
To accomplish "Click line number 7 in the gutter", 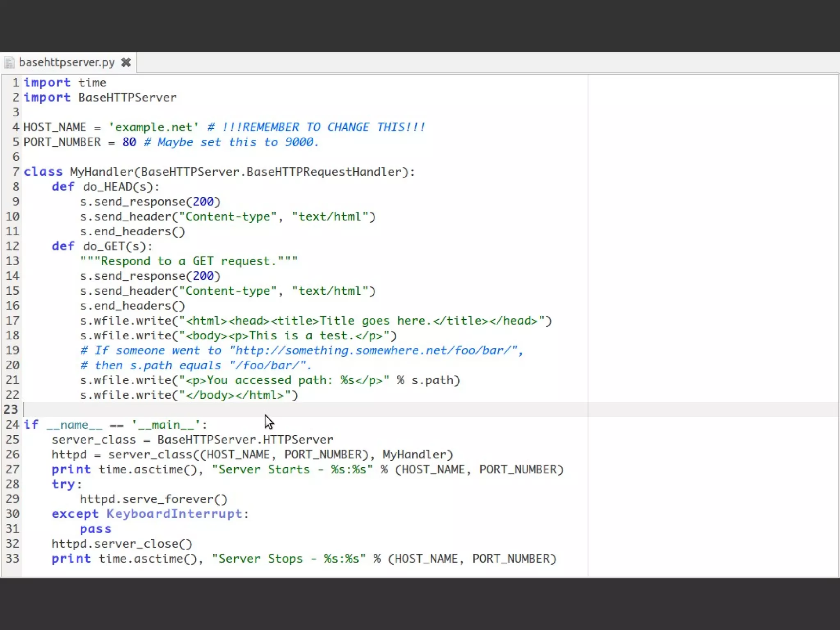I will pos(16,172).
